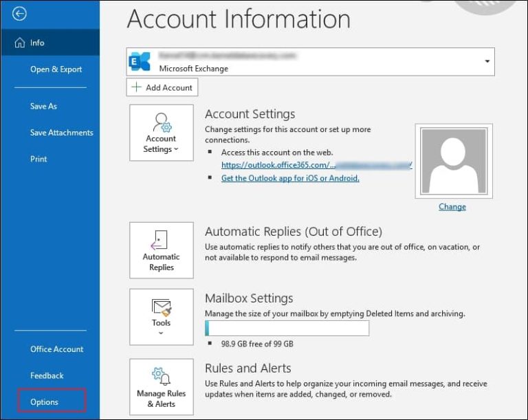
Task: Click the Account Information heading
Action: click(239, 19)
